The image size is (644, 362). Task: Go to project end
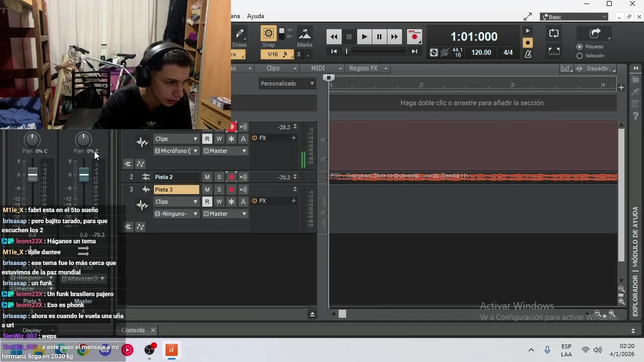point(414,51)
